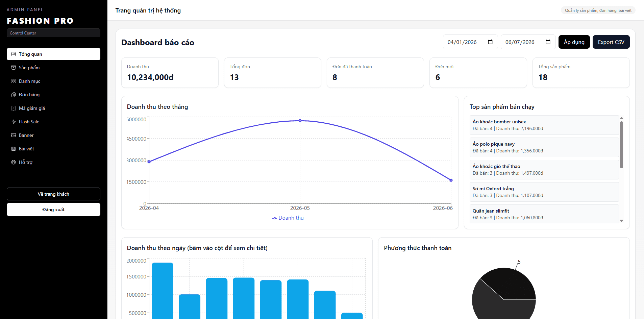The height and width of the screenshot is (319, 644).
Task: Click the Sơ mi Oxford trắng item
Action: (x=544, y=192)
